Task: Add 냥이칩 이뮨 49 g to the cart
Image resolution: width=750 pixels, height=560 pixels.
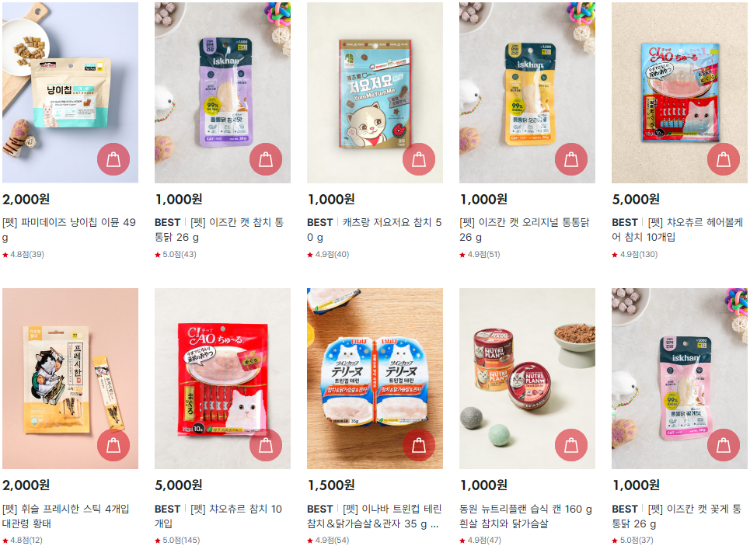Action: tap(113, 159)
